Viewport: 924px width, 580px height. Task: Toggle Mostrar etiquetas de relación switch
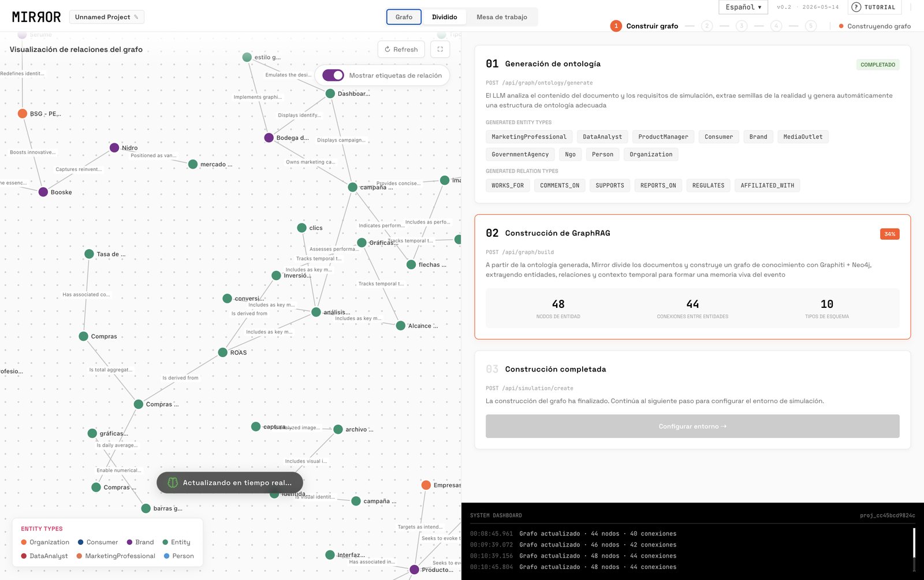[x=333, y=75]
